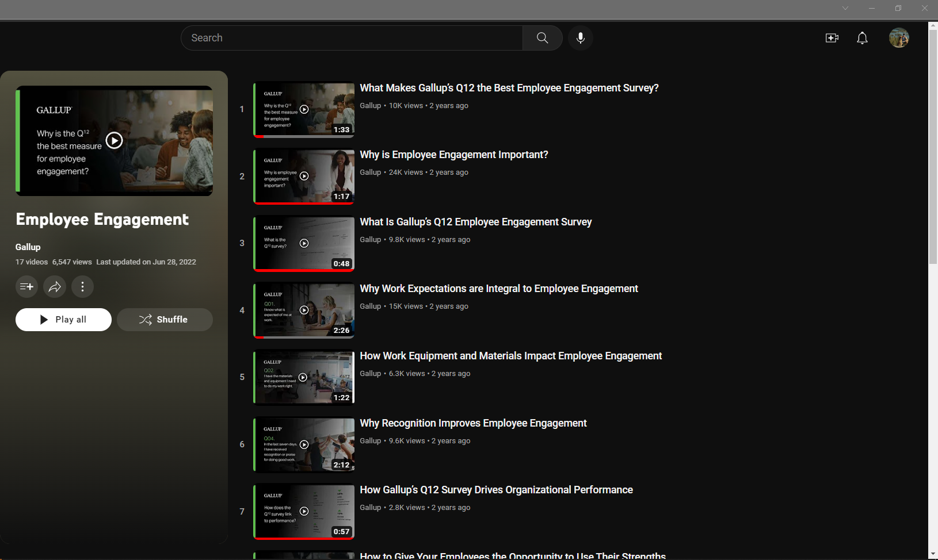This screenshot has width=938, height=560.
Task: Click thumbnail of video 6 lasting 2:12
Action: tap(304, 444)
